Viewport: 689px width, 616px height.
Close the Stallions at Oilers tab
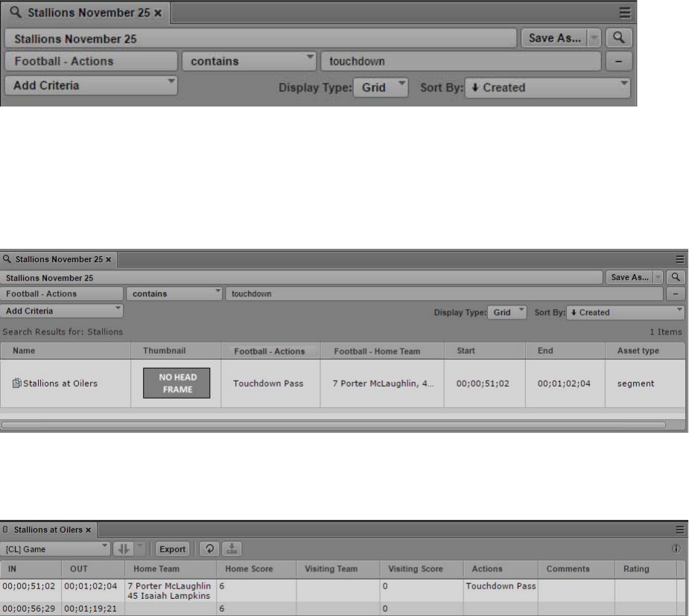(x=89, y=530)
